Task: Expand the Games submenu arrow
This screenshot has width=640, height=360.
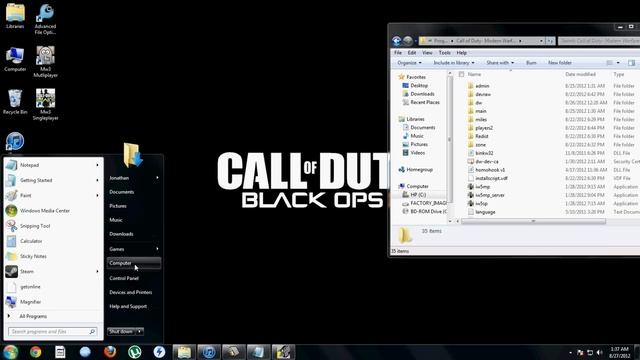Action: click(158, 249)
